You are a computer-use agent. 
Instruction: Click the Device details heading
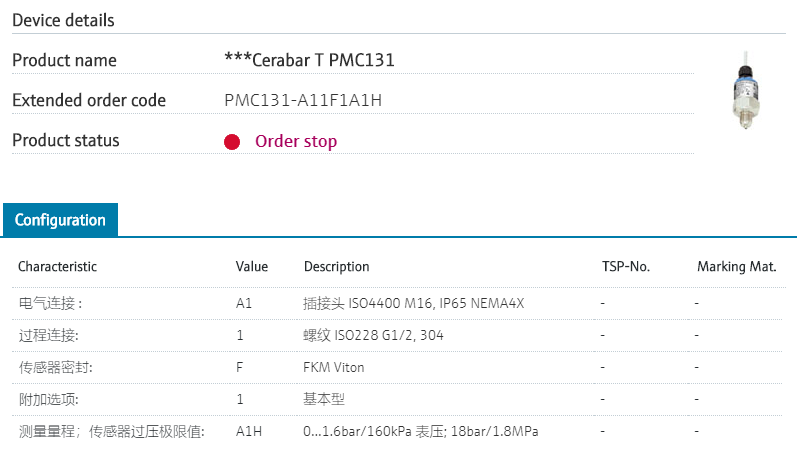(63, 20)
